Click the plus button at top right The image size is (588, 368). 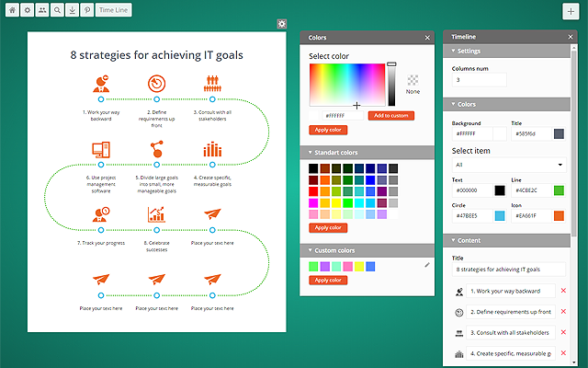click(571, 12)
